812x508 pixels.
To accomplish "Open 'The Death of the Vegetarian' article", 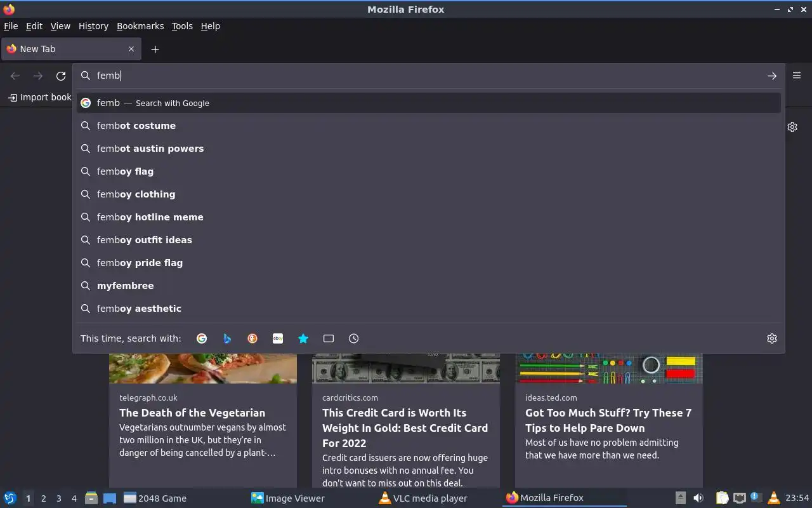I will [x=192, y=413].
